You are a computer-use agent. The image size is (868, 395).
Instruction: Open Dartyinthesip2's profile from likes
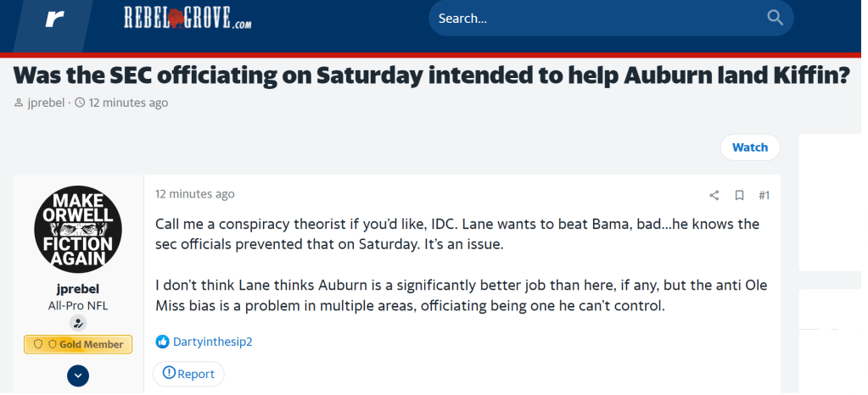click(213, 342)
